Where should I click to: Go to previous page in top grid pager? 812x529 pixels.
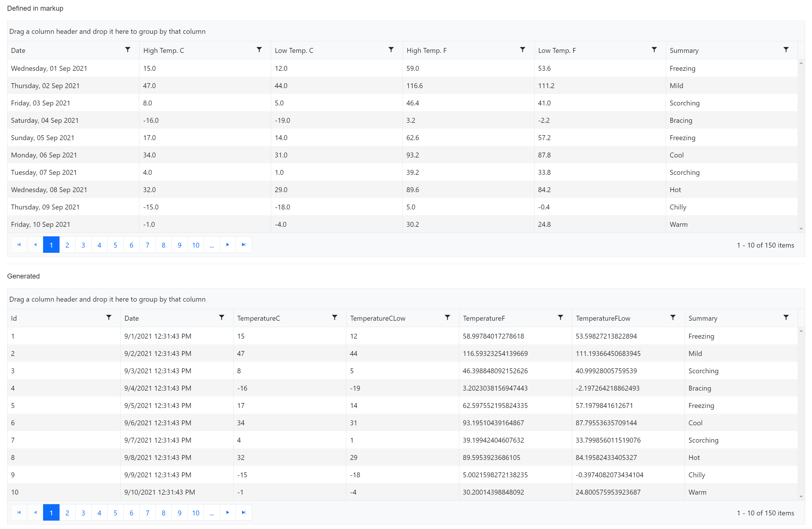[x=35, y=245]
